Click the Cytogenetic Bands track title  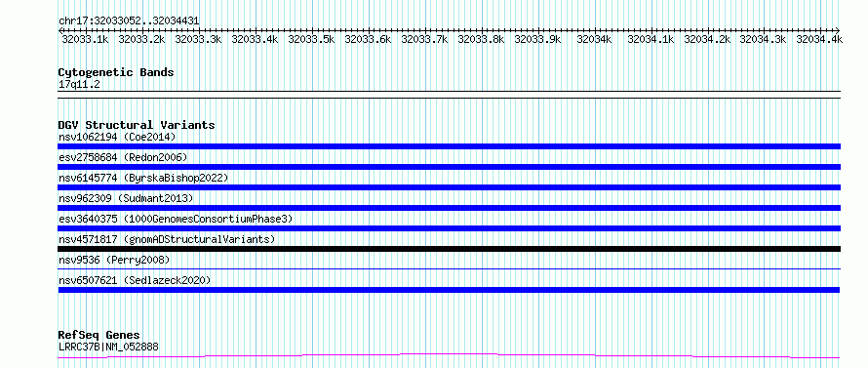point(116,72)
